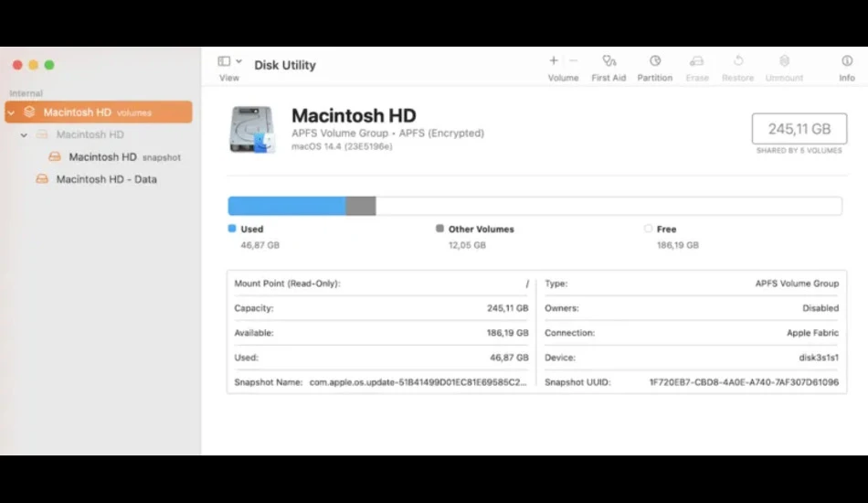Screen dimensions: 868x503
Task: Click the blue Used legend swatch
Action: point(232,229)
